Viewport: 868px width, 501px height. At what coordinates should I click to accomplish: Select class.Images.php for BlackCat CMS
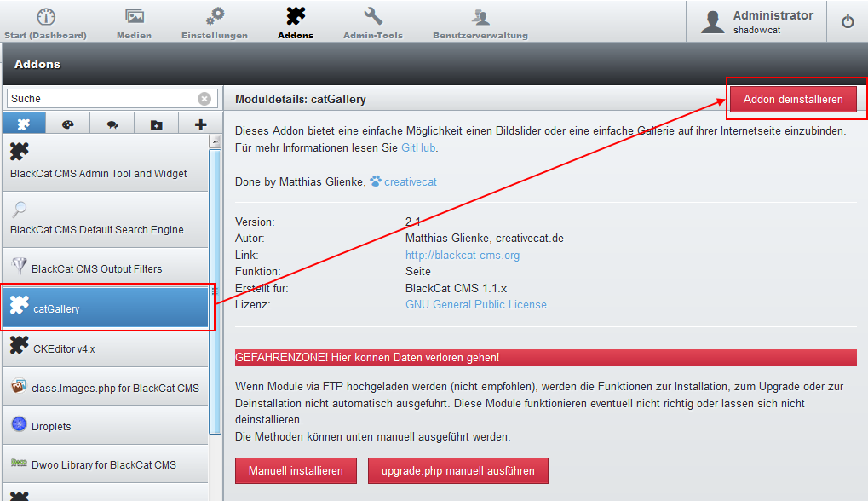(105, 387)
